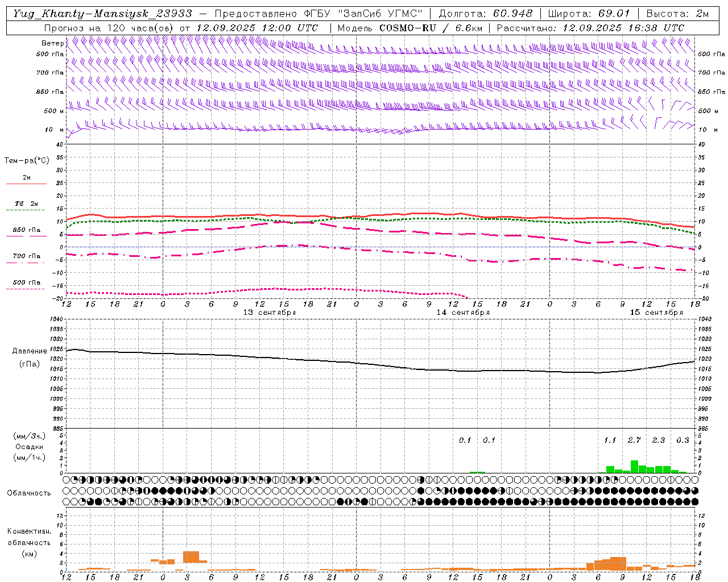Click the Облачность cloudiness row label

[29, 493]
